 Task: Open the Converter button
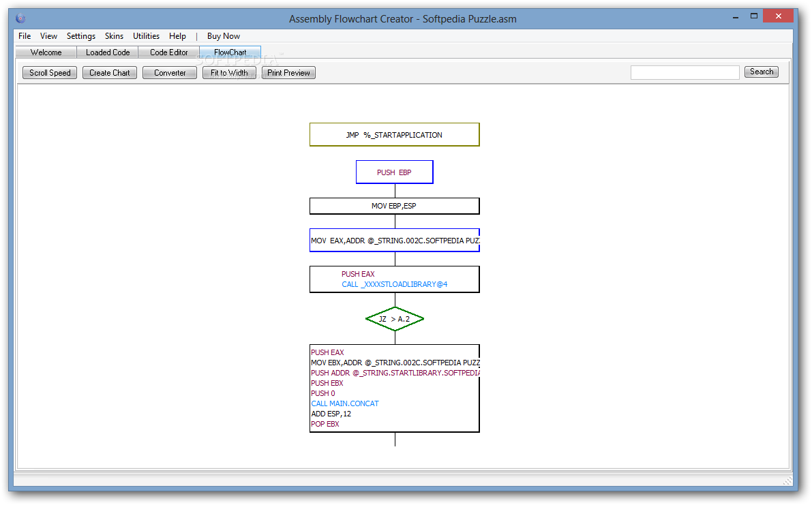[x=170, y=73]
